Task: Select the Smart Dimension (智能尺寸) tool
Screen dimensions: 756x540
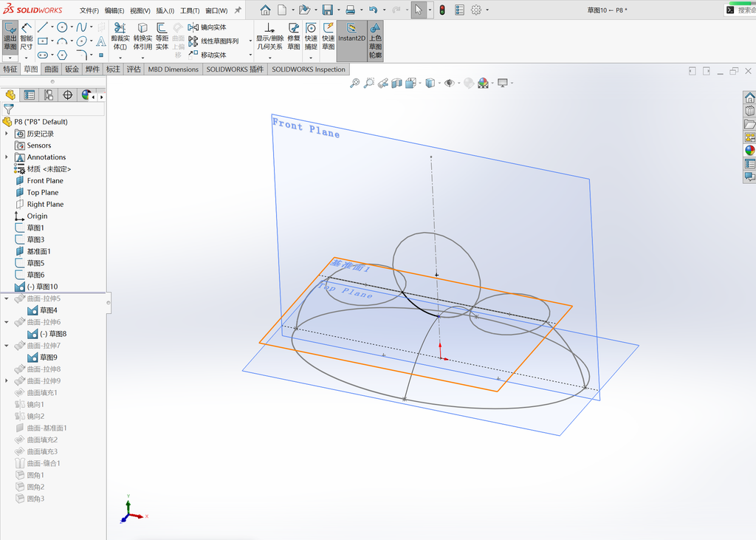Action: [27, 37]
